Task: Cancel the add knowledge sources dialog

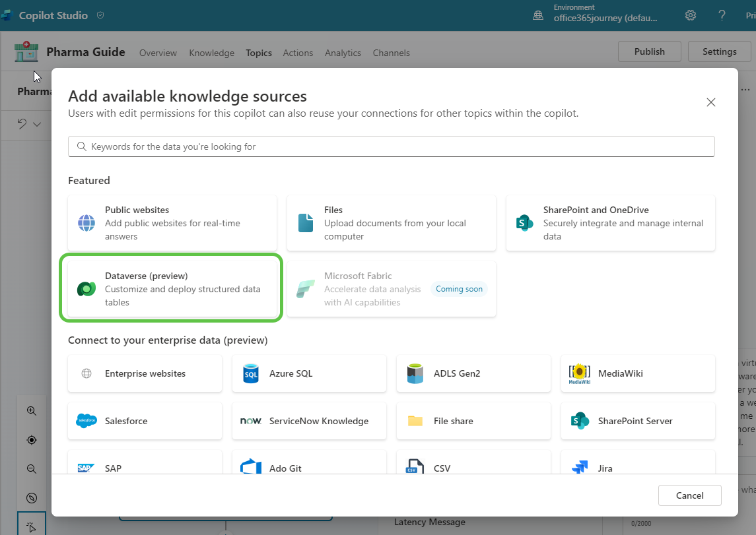Action: pos(689,495)
